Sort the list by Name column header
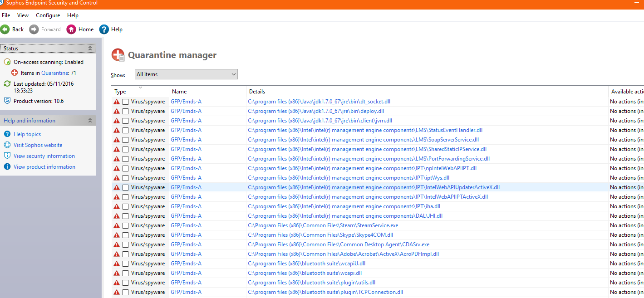Image resolution: width=644 pixels, height=298 pixels. click(x=207, y=92)
